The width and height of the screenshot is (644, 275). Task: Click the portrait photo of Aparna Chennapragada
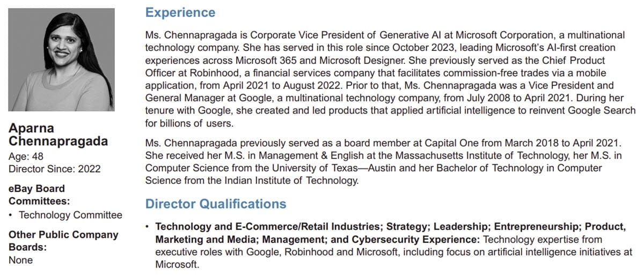tap(62, 60)
